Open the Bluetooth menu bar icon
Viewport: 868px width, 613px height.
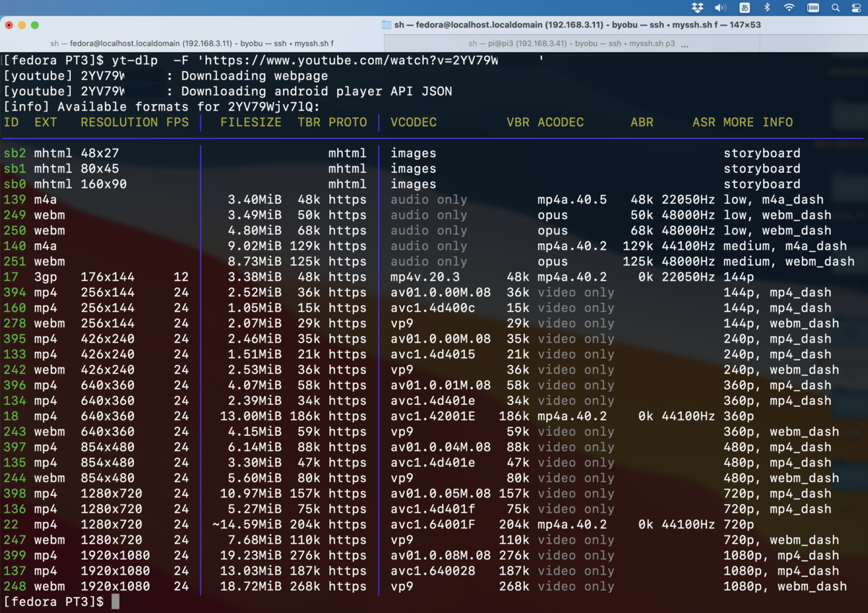[x=767, y=7]
